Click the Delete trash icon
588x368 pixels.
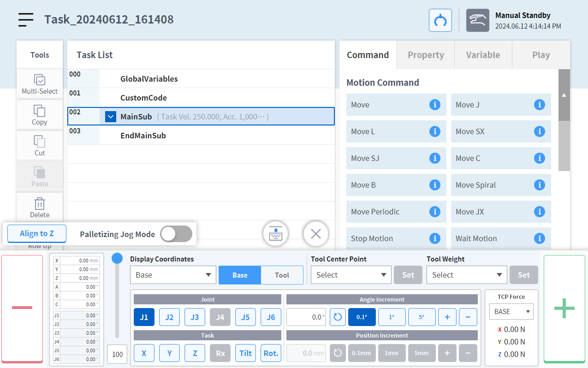[x=40, y=203]
